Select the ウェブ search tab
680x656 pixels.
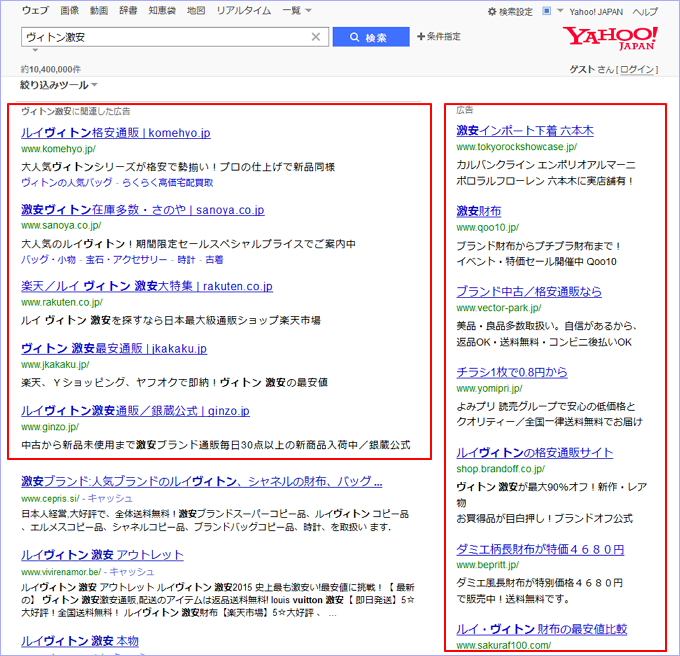point(35,10)
